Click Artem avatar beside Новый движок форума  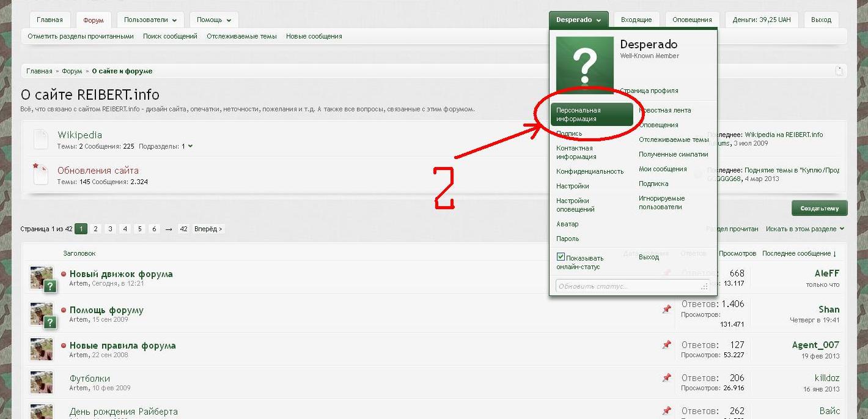point(42,277)
